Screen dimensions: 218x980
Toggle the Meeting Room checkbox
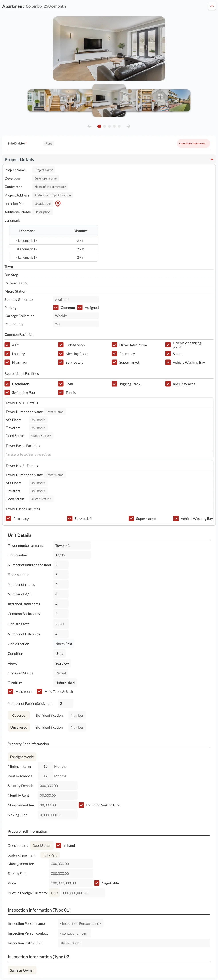click(61, 353)
